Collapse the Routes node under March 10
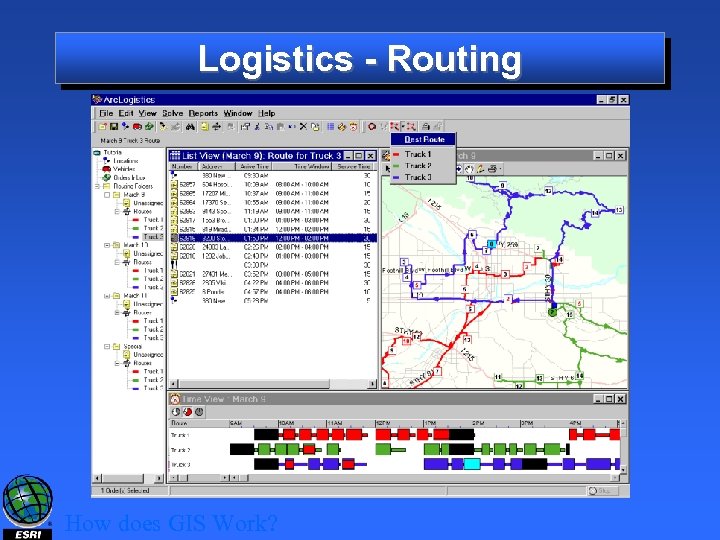720x540 pixels. tap(117, 262)
